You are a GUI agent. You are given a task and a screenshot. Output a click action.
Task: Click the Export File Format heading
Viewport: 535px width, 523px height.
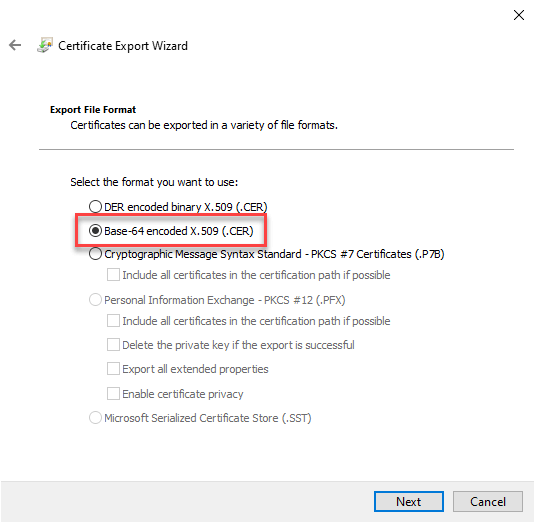click(93, 110)
